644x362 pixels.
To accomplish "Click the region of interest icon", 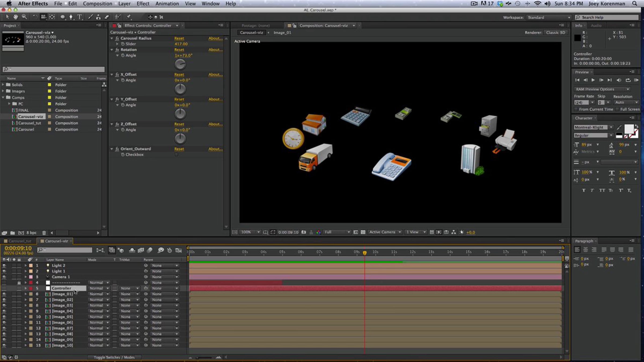I will click(x=273, y=232).
